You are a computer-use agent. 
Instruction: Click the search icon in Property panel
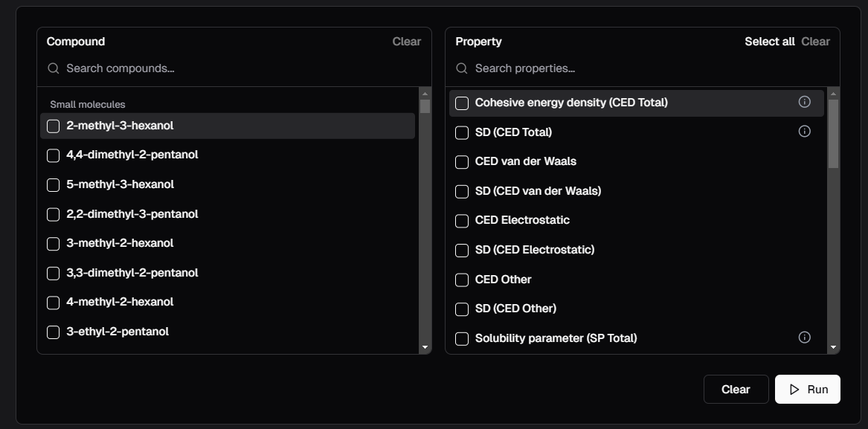point(462,68)
